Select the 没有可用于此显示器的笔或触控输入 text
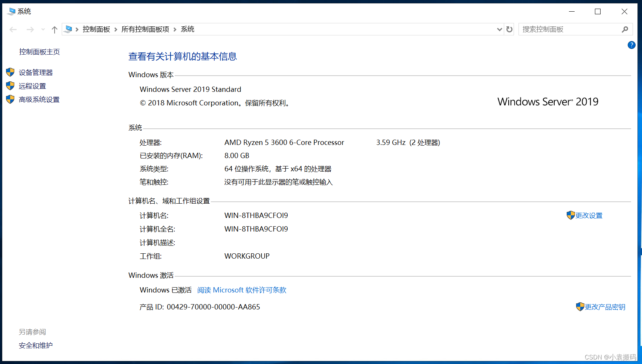Viewport: 642px width, 364px height. 279,182
